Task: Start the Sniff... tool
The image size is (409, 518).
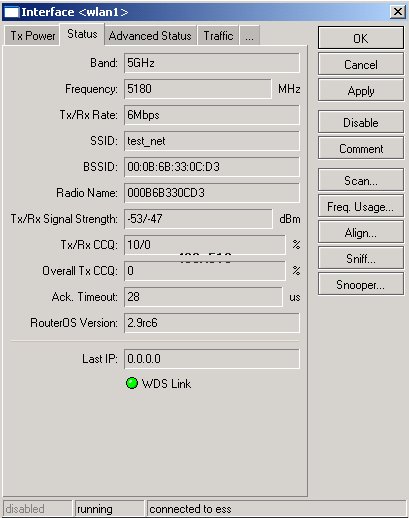Action: [x=361, y=258]
